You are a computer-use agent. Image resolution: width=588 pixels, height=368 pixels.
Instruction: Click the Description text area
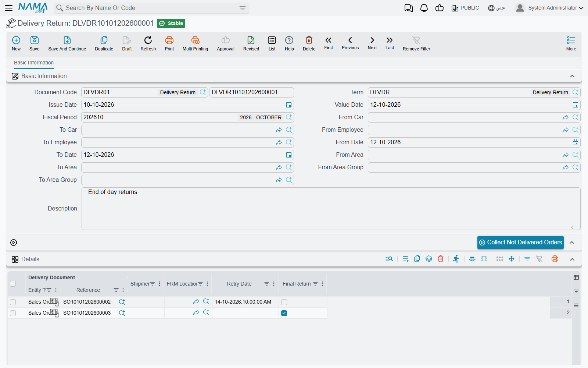point(331,209)
